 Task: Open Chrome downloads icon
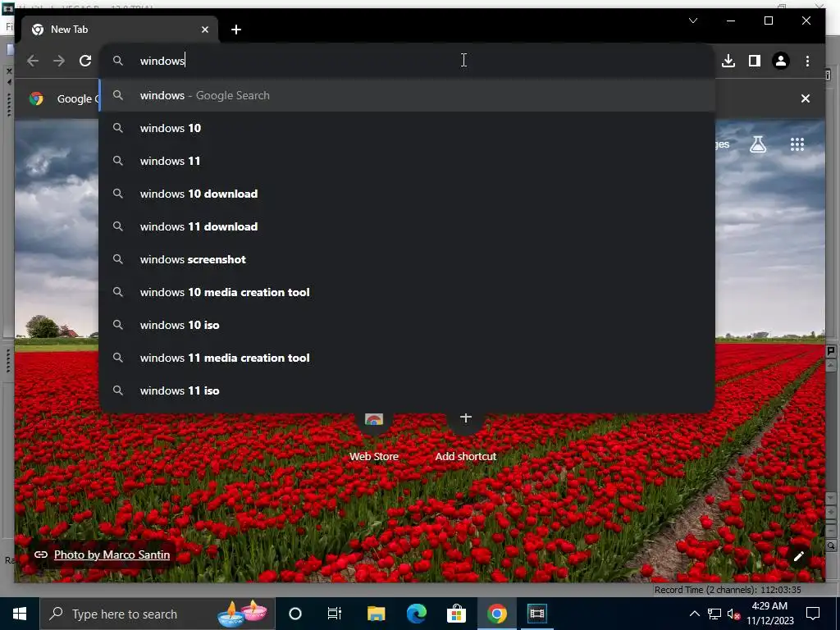pyautogui.click(x=728, y=61)
